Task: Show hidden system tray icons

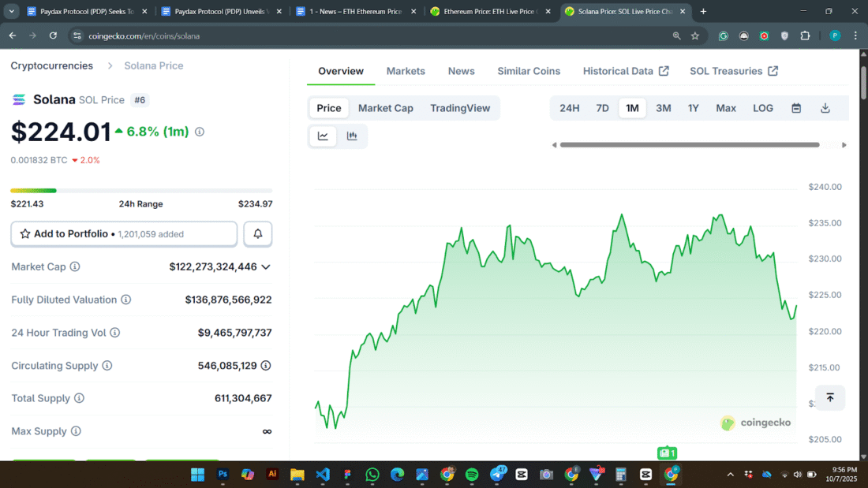Action: coord(730,475)
